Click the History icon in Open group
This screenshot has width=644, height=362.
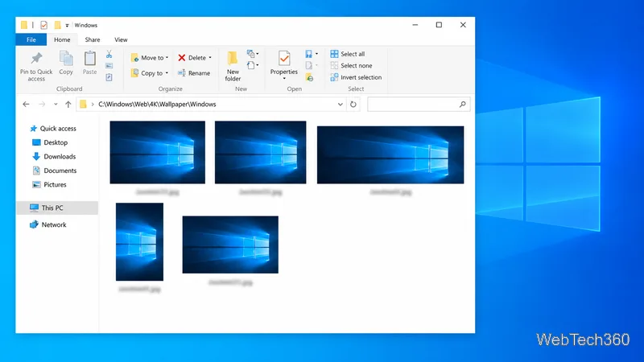(x=310, y=77)
